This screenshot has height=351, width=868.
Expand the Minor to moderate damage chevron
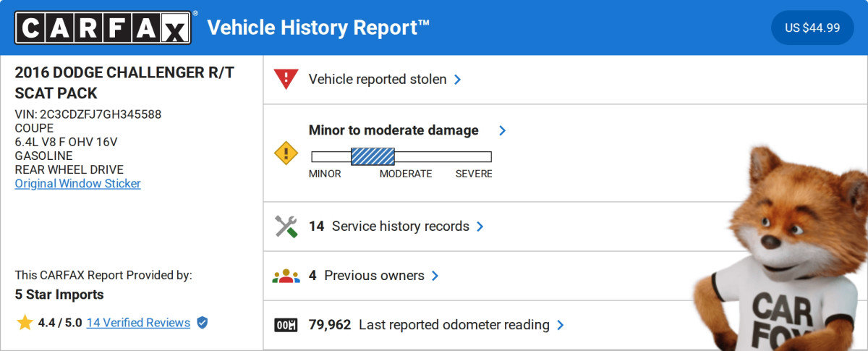(x=503, y=130)
